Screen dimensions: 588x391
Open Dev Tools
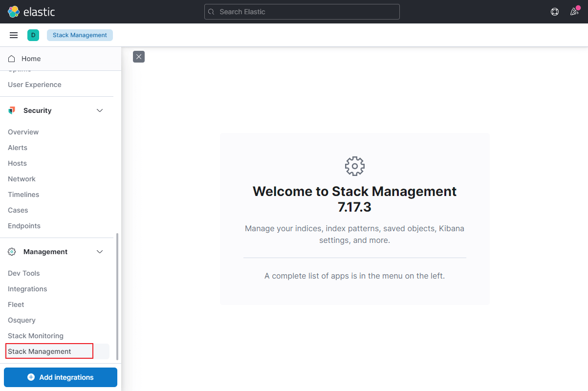(x=24, y=273)
